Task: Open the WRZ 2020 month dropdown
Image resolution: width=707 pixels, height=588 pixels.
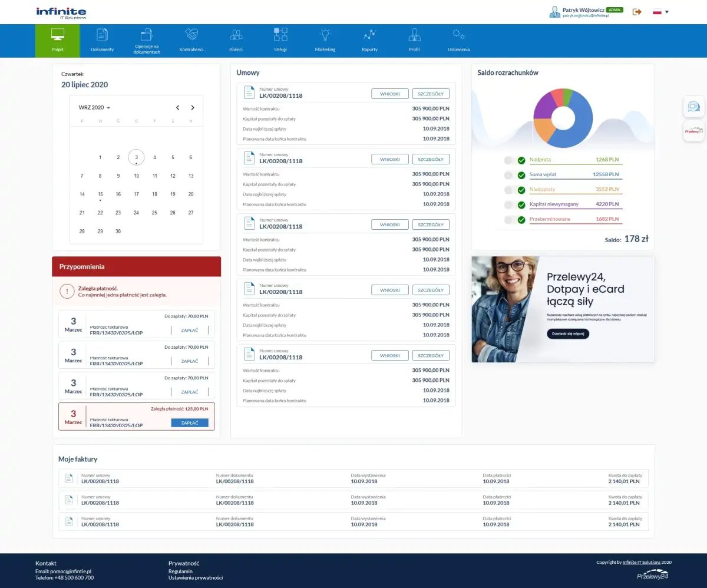Action: pos(94,108)
